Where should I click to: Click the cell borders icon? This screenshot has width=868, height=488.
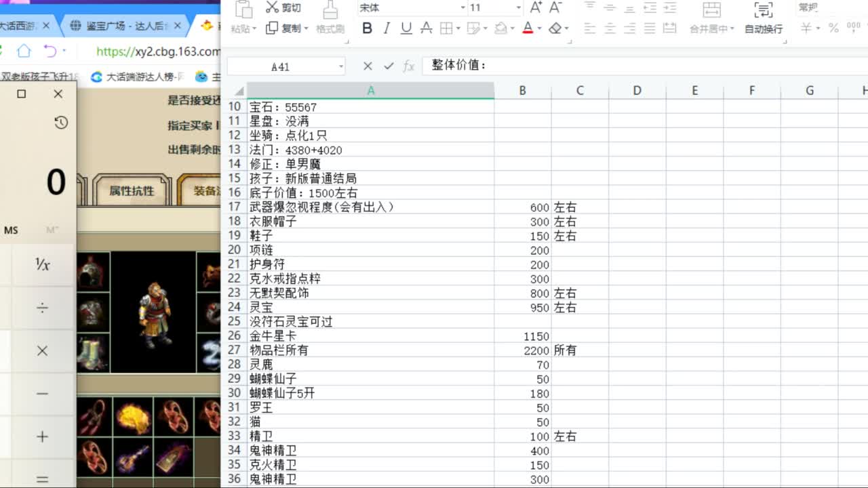pyautogui.click(x=446, y=28)
